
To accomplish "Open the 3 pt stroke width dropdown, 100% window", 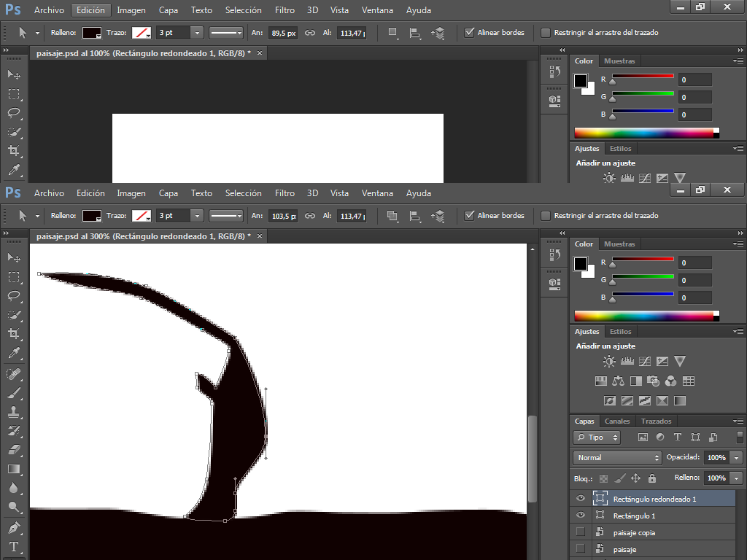I will pyautogui.click(x=197, y=32).
